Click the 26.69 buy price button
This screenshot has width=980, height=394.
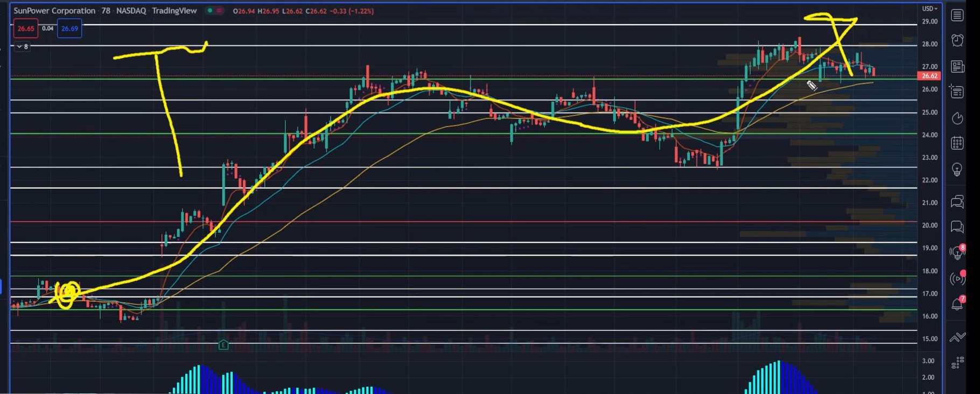point(69,29)
